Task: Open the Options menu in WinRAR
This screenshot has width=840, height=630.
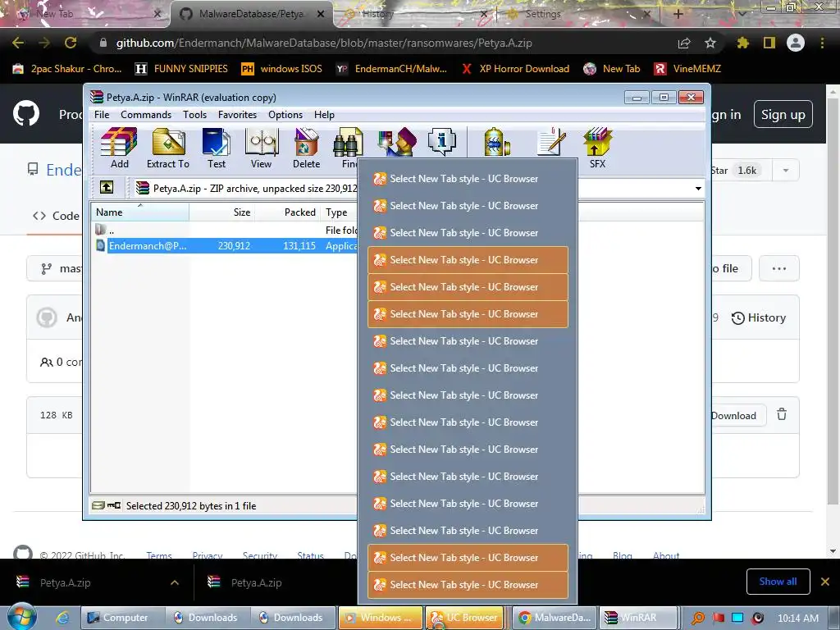Action: click(x=285, y=115)
